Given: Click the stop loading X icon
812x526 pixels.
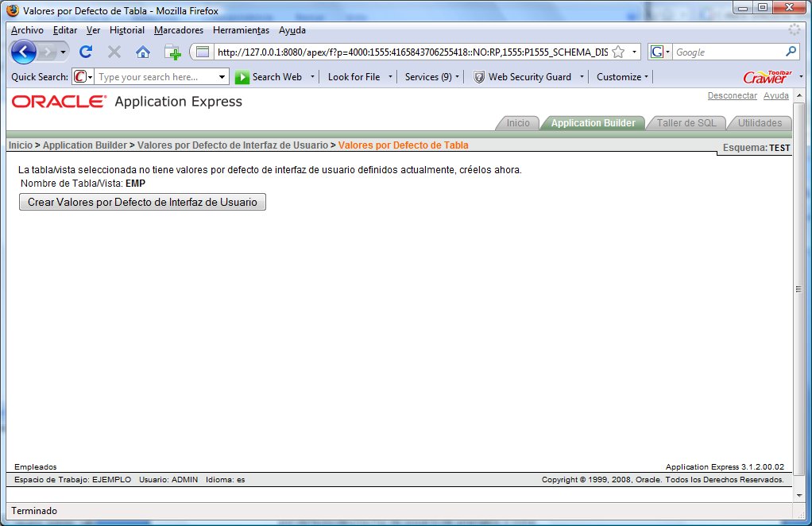Looking at the screenshot, I should click(114, 52).
